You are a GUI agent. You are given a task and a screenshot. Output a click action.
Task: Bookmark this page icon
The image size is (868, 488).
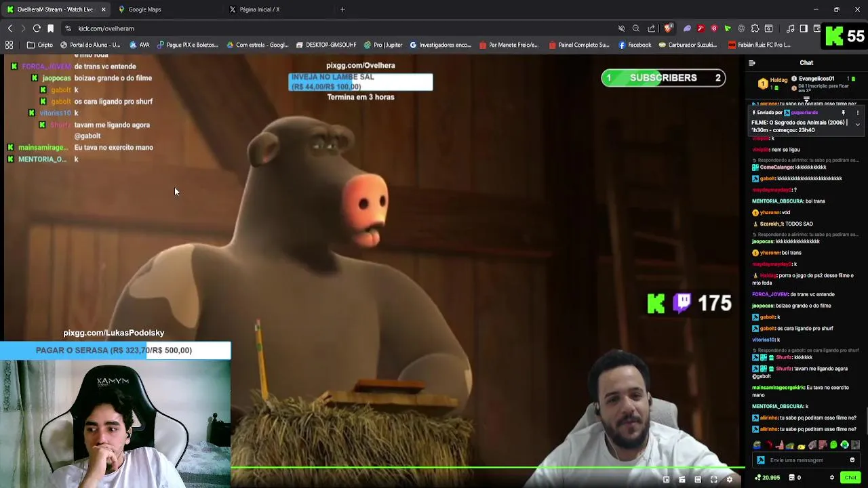coord(50,28)
